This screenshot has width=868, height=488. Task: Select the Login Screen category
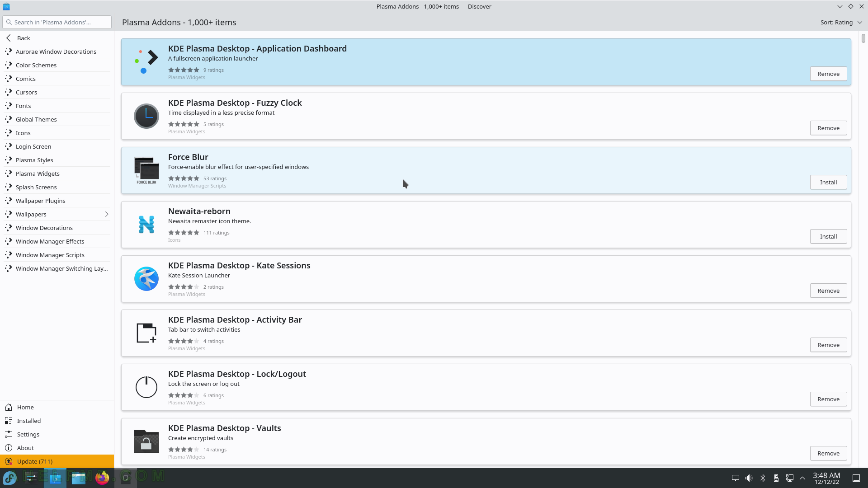click(57, 146)
